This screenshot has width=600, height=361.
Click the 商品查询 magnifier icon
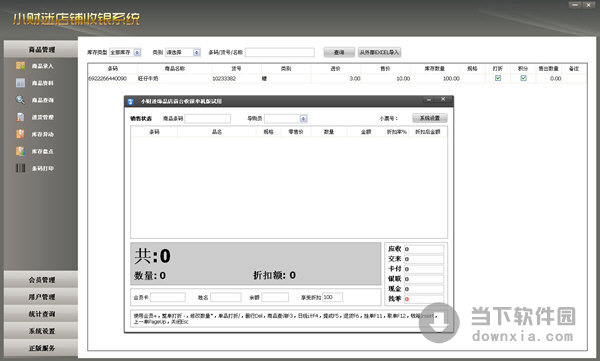[x=20, y=100]
